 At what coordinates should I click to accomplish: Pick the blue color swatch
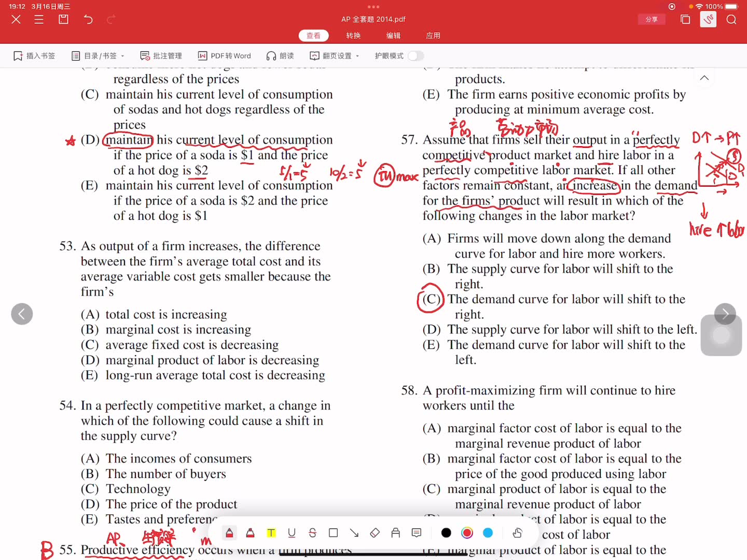click(488, 533)
